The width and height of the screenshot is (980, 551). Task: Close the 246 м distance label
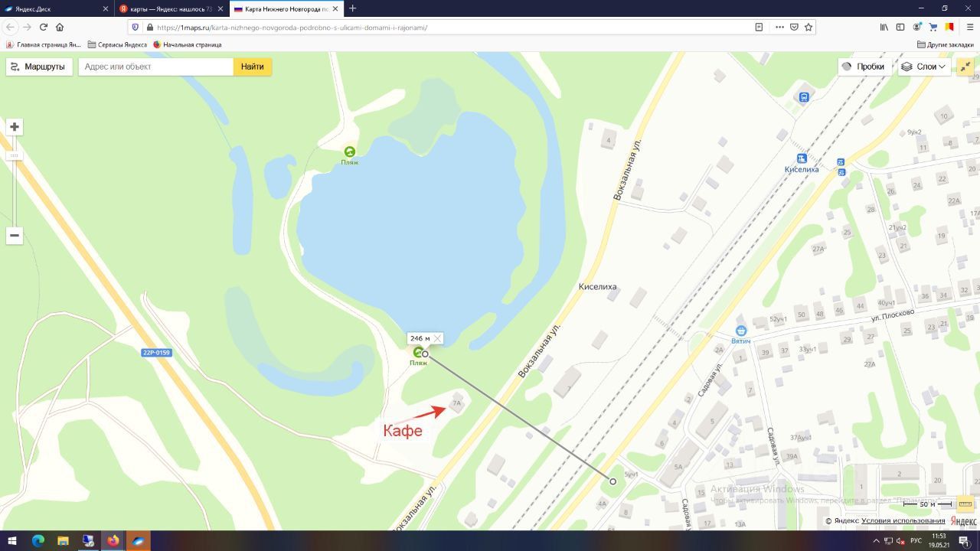[x=437, y=338]
